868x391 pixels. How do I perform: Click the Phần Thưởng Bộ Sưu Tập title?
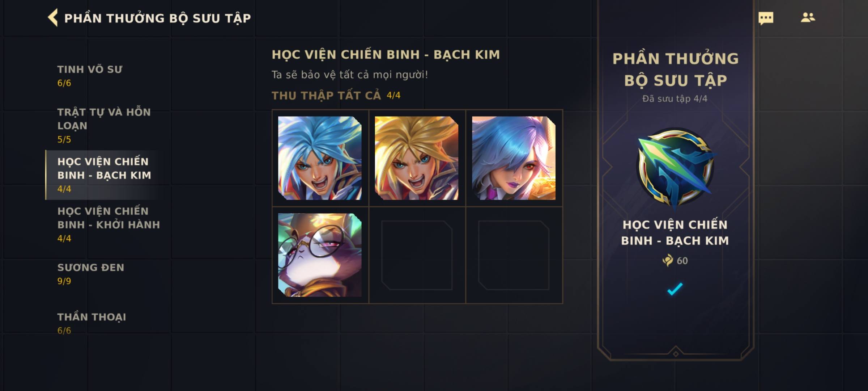pyautogui.click(x=157, y=18)
